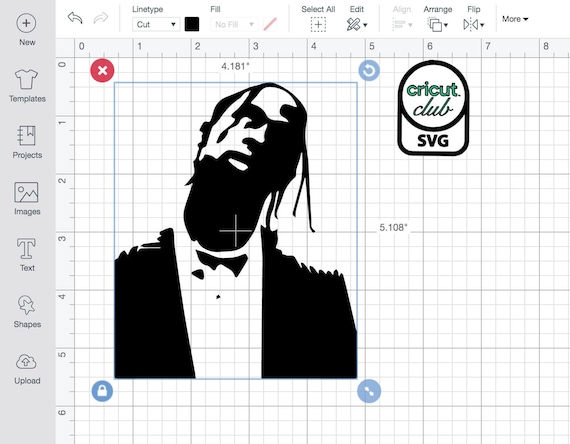
Task: Click the New project plus icon
Action: point(26,23)
